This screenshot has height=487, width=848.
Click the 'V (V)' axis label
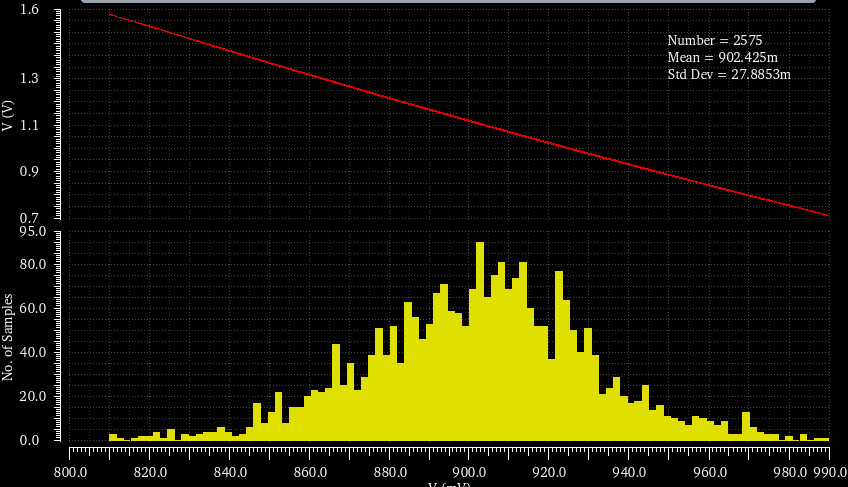point(8,115)
